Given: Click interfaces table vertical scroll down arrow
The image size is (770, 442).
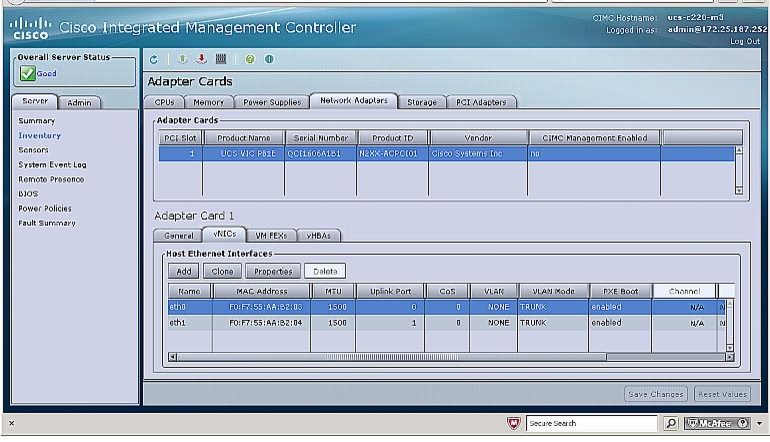Looking at the screenshot, I should [730, 348].
